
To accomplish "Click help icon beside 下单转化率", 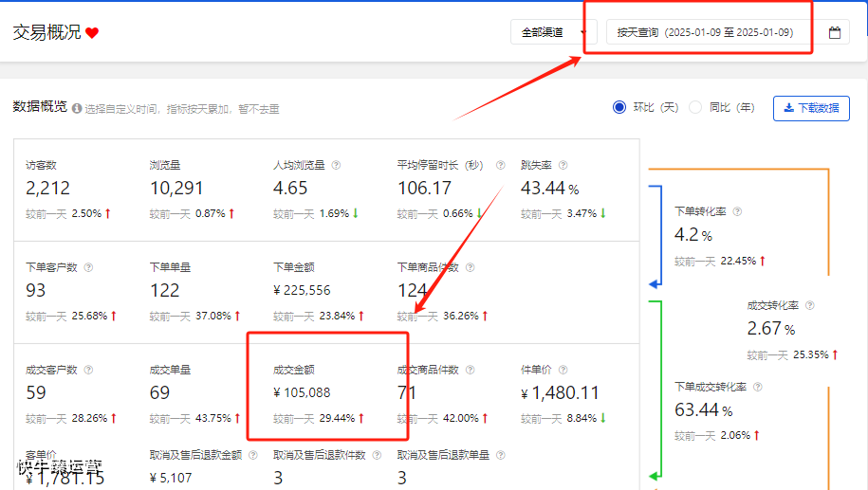I will pyautogui.click(x=737, y=211).
